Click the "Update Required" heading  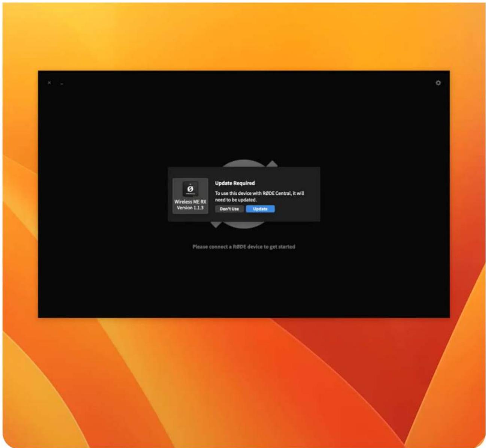tap(235, 183)
